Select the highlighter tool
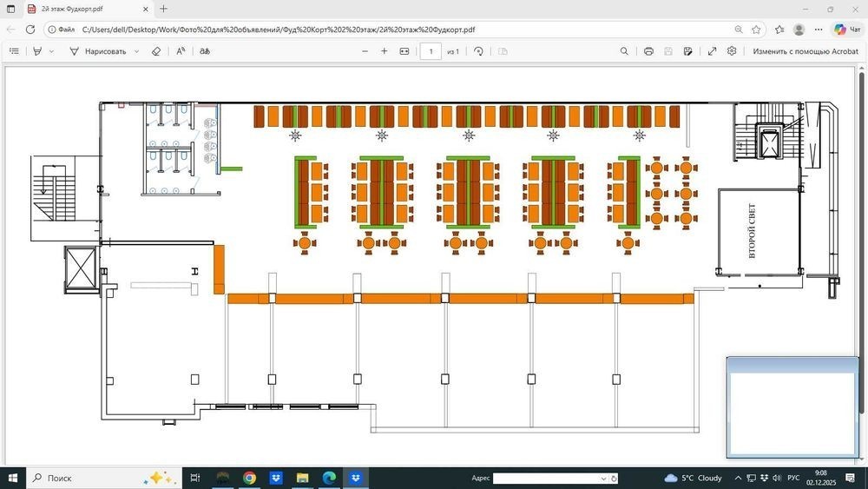This screenshot has width=868, height=489. [x=37, y=51]
